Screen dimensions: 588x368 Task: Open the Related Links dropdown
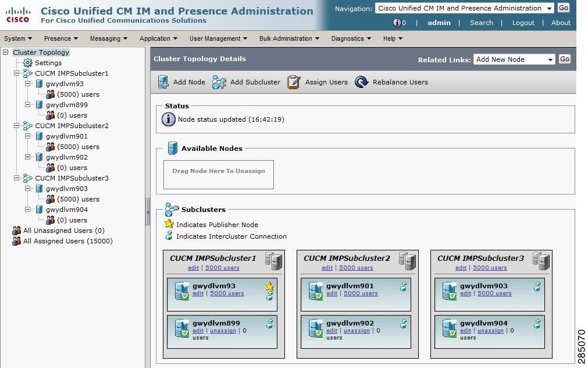tap(514, 59)
